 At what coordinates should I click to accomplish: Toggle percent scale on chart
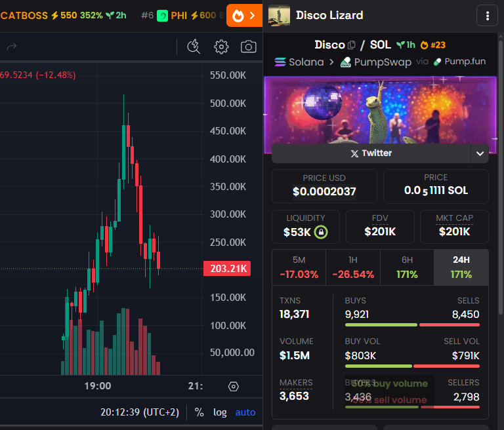199,412
